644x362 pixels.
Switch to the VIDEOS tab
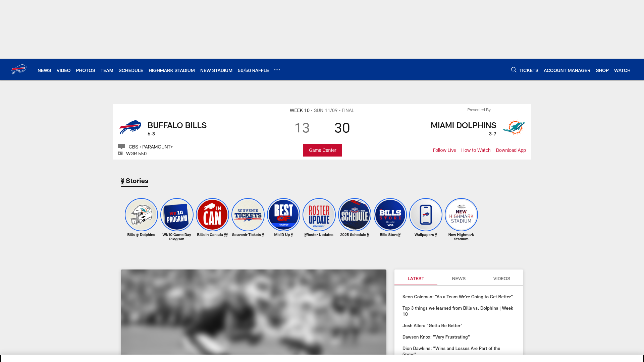[x=501, y=279]
